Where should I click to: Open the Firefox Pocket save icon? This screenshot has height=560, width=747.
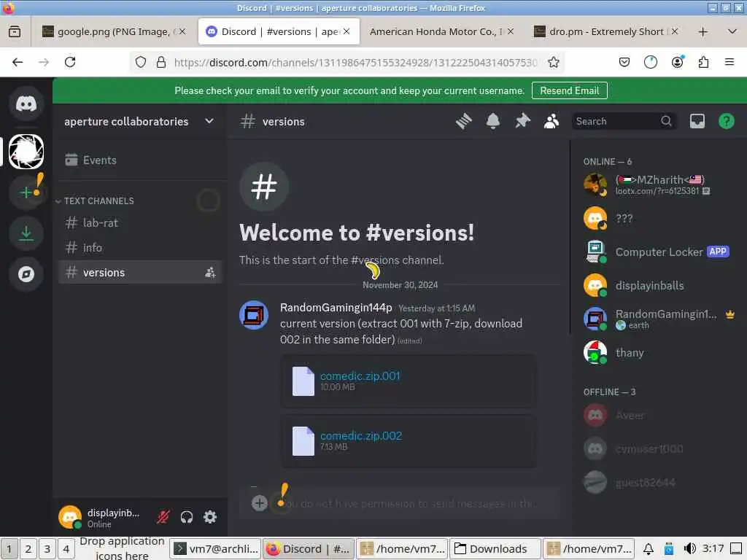624,62
